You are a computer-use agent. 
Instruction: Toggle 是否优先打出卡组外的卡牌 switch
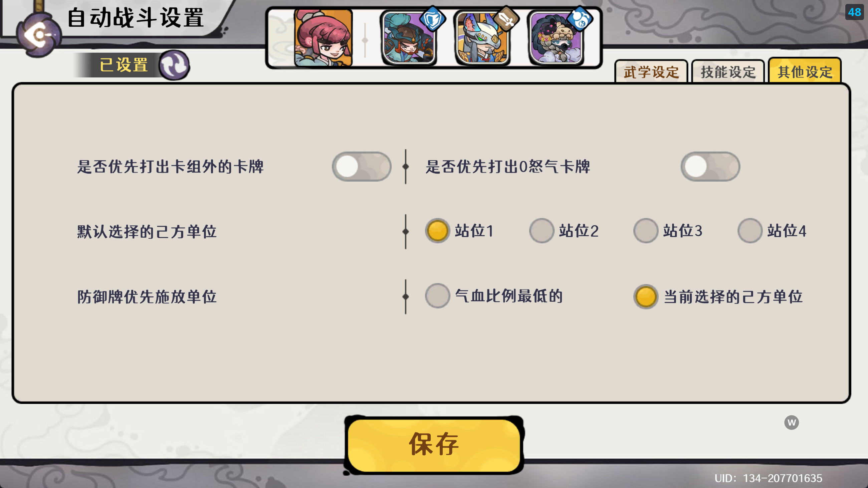[x=362, y=166]
